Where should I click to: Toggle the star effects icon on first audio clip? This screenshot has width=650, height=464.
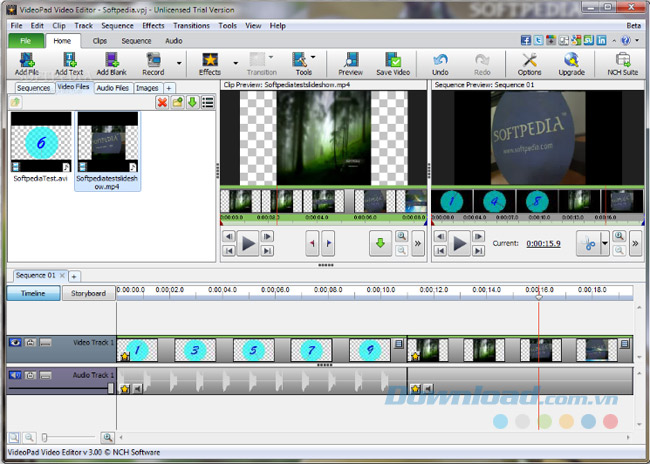pyautogui.click(x=125, y=389)
